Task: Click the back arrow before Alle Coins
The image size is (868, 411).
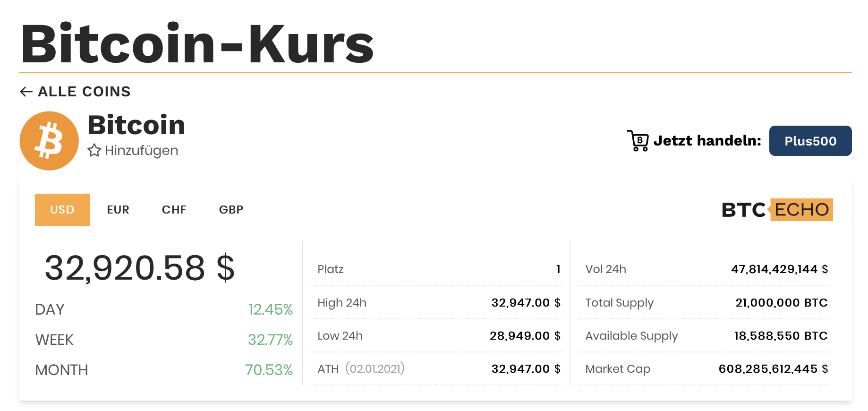Action: click(26, 92)
